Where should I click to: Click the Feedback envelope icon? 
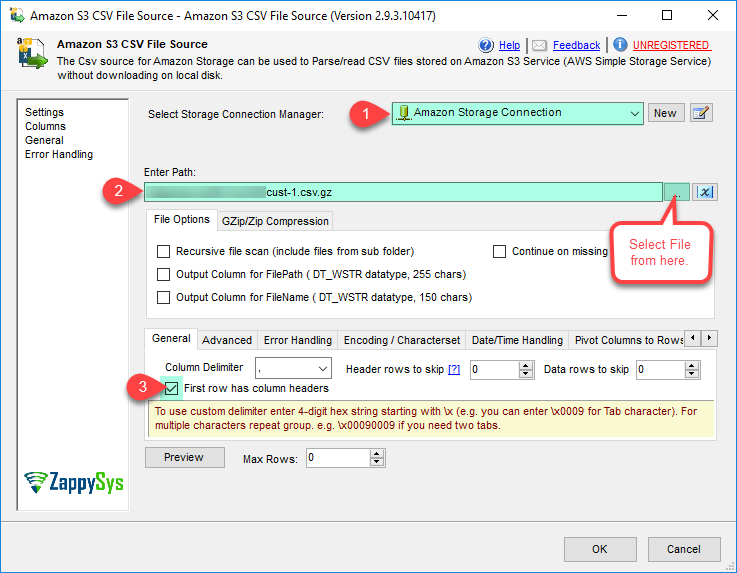[539, 46]
